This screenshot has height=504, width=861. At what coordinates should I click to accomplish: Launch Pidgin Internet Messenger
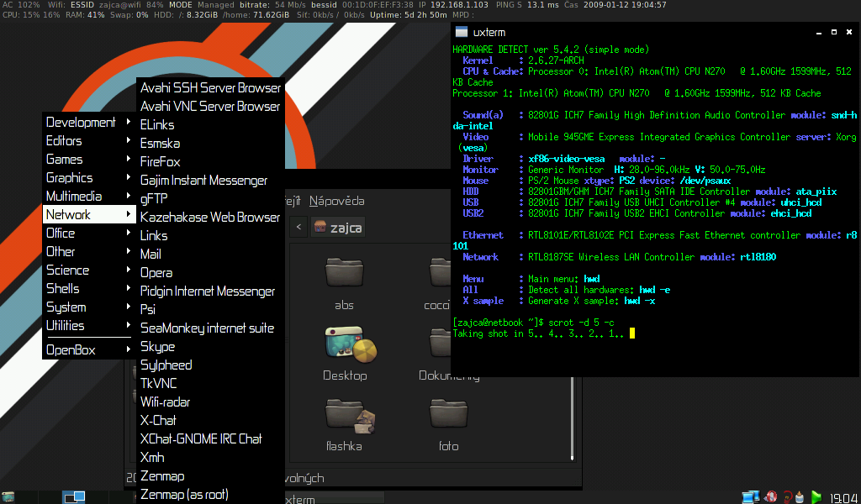tap(210, 291)
